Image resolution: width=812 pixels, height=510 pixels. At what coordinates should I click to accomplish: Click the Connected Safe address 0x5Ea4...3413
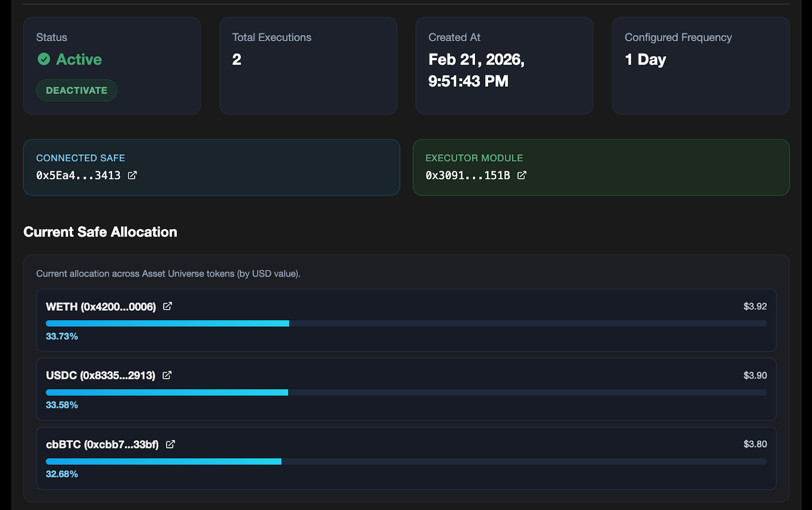[78, 176]
